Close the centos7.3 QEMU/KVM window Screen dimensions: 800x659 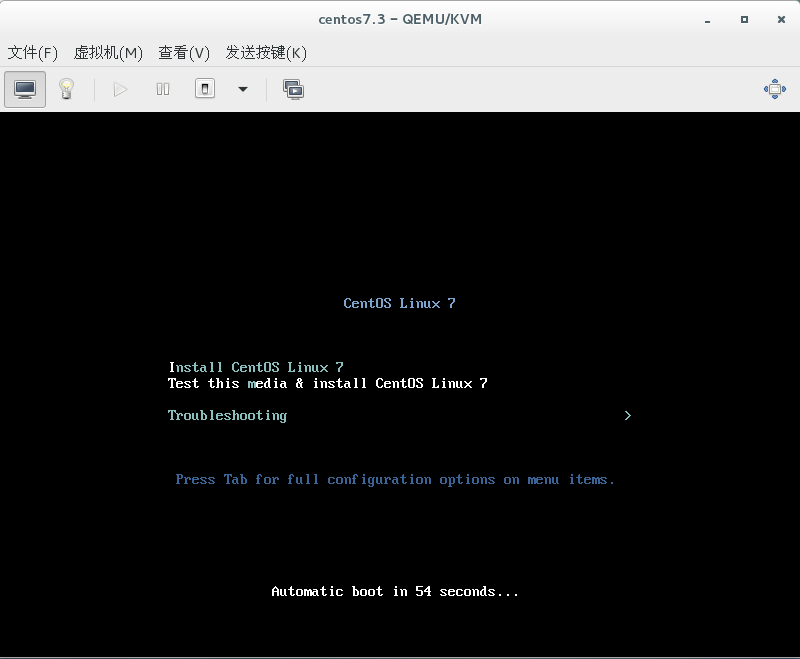click(781, 19)
